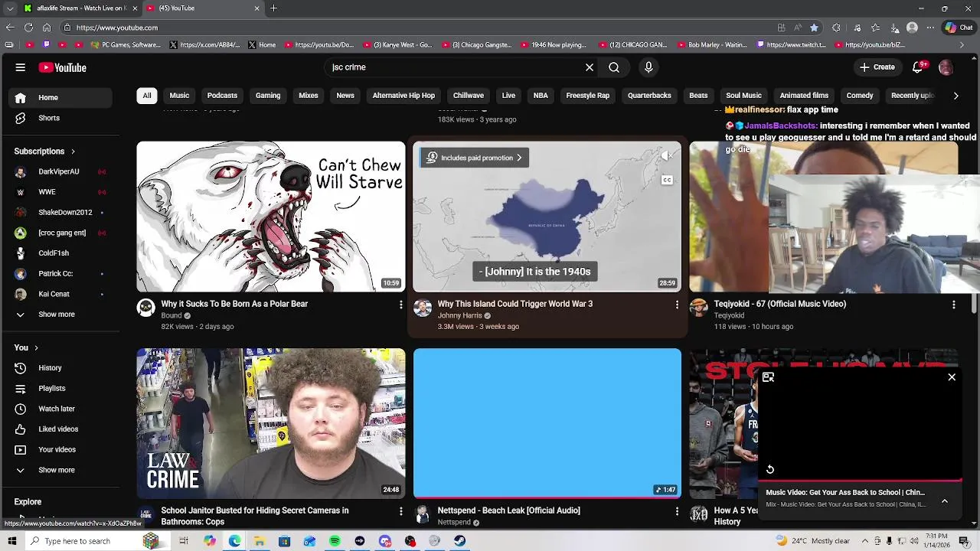Select the Freestyle Rap chip
Screen dimensions: 980x551
coord(588,96)
